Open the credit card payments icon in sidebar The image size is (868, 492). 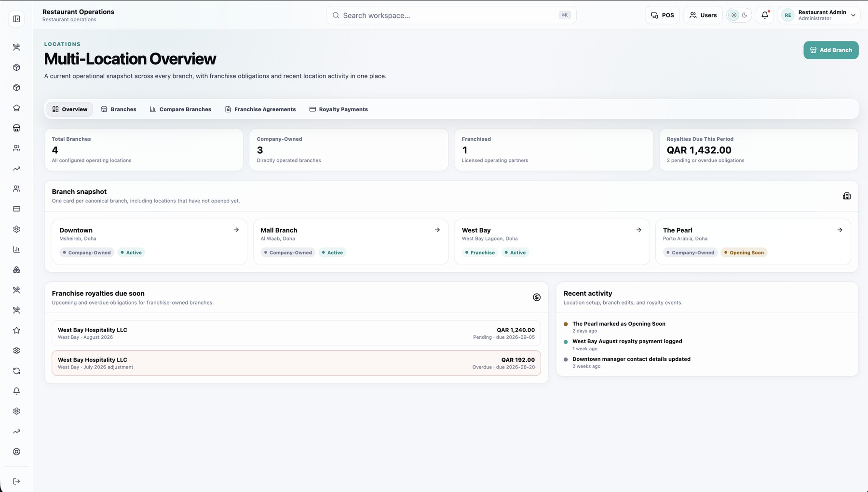(x=16, y=209)
